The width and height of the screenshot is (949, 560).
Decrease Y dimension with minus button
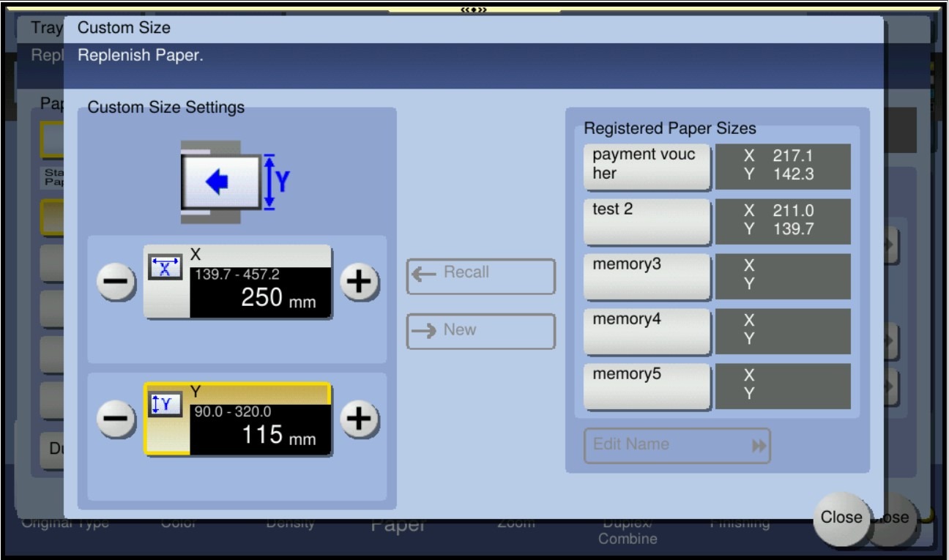coord(116,419)
